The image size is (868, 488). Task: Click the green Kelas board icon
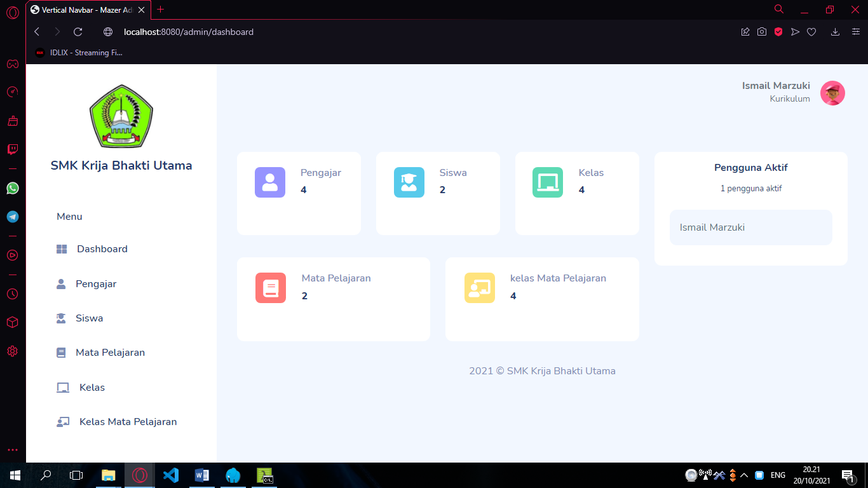[547, 182]
